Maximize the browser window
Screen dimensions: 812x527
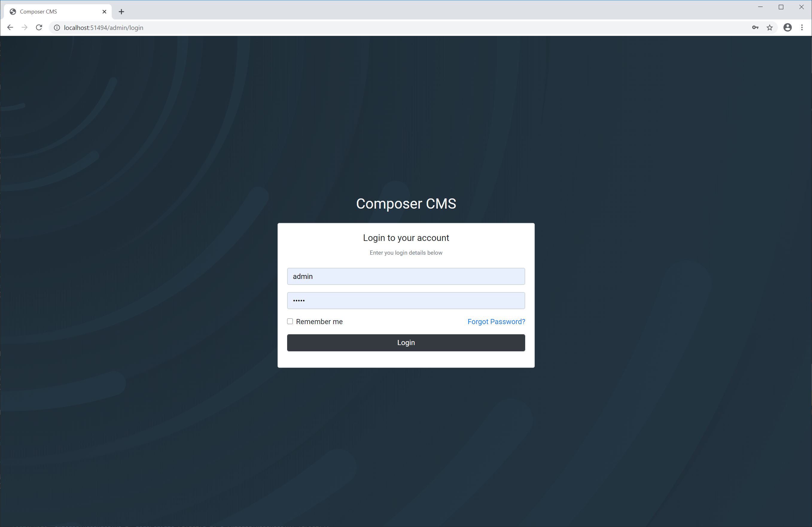(781, 7)
